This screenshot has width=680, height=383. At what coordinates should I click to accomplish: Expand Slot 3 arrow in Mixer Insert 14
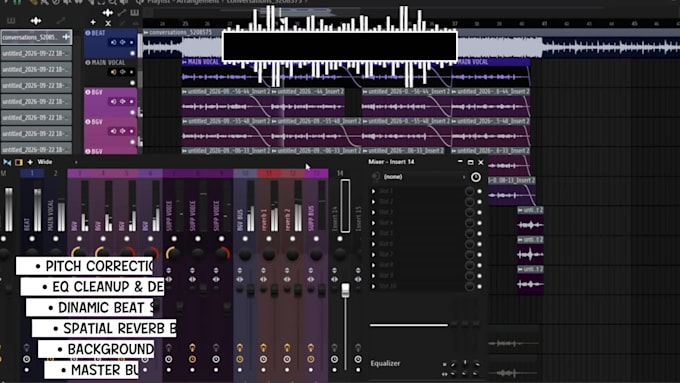pos(373,212)
